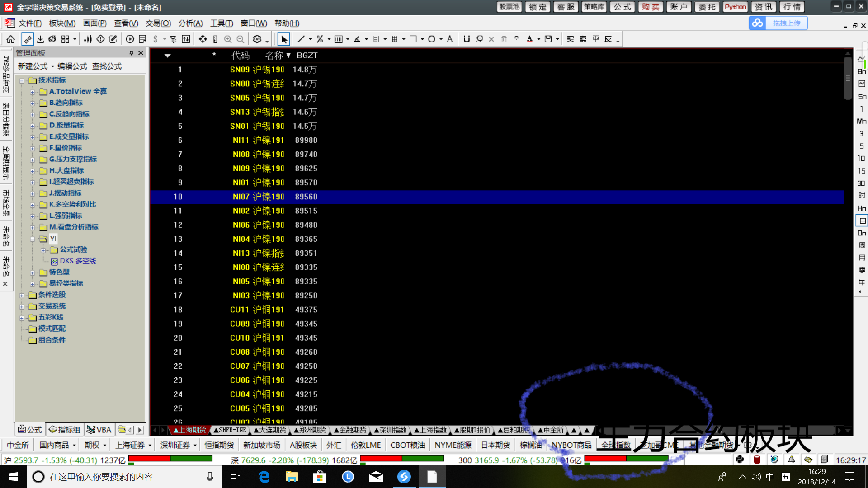868x488 pixels.
Task: Click the 反 reverse toolbar icon
Action: pos(609,39)
